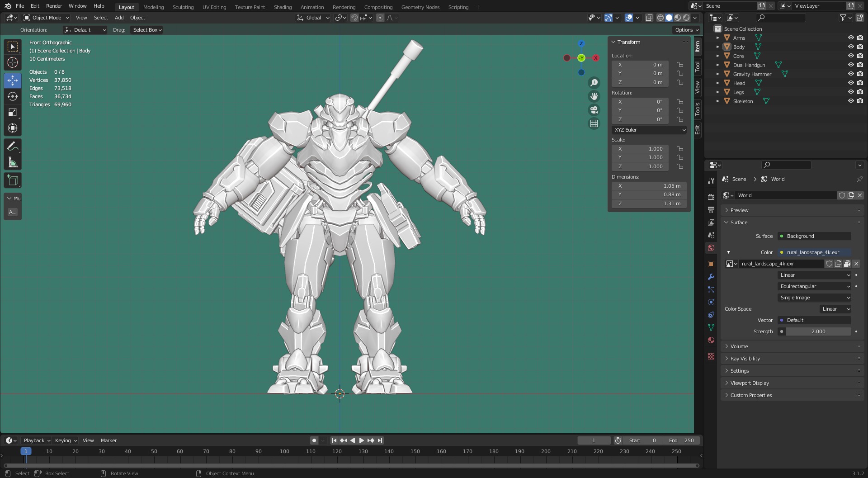
Task: Open the Scene properties tab icon
Action: 711,235
